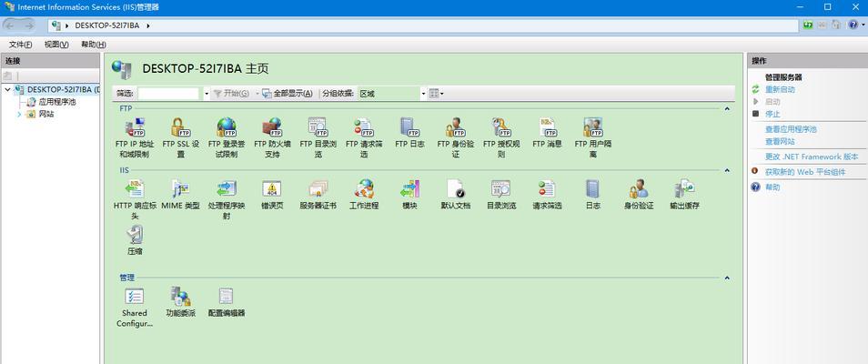Open IIS 请求筛选 feature

(x=547, y=195)
